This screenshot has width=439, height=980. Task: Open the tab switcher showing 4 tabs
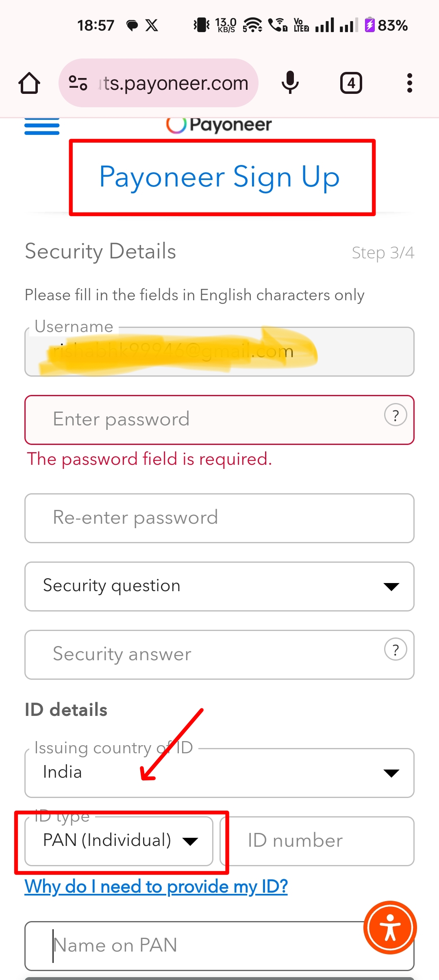click(351, 83)
